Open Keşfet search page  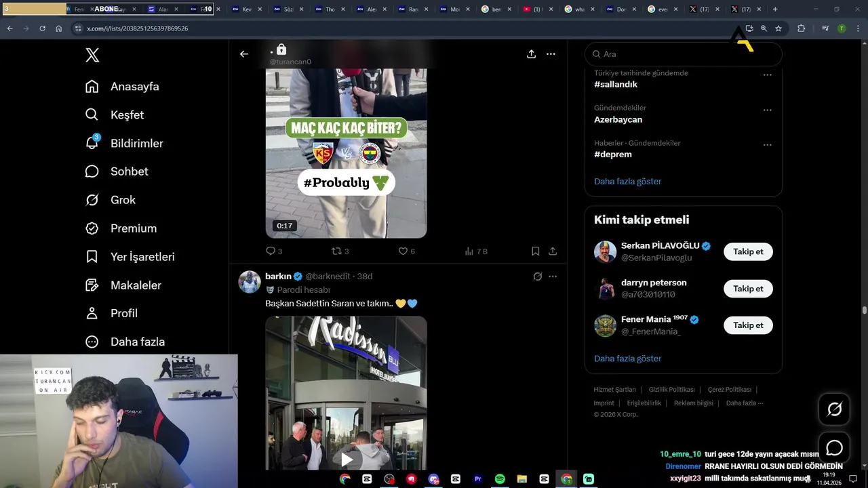(x=115, y=115)
